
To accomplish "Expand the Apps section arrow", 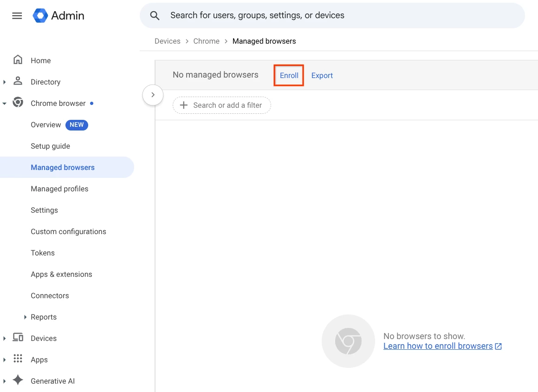I will click(x=5, y=360).
